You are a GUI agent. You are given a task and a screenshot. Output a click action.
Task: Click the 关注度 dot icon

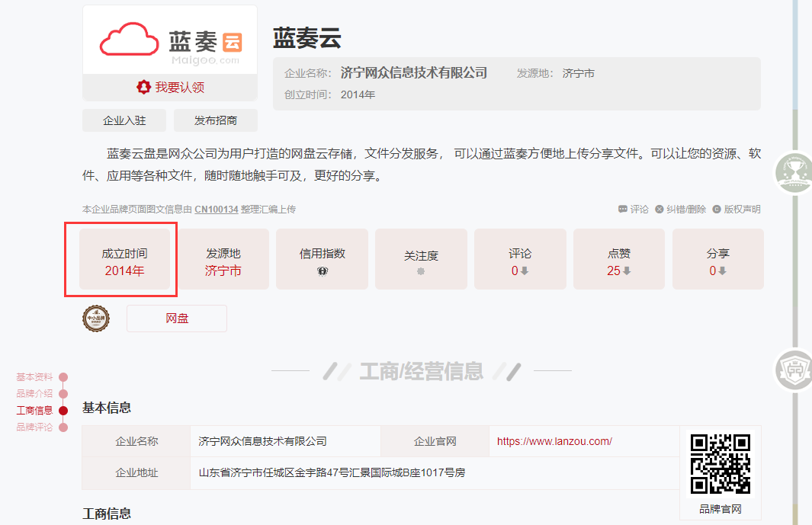(x=421, y=271)
